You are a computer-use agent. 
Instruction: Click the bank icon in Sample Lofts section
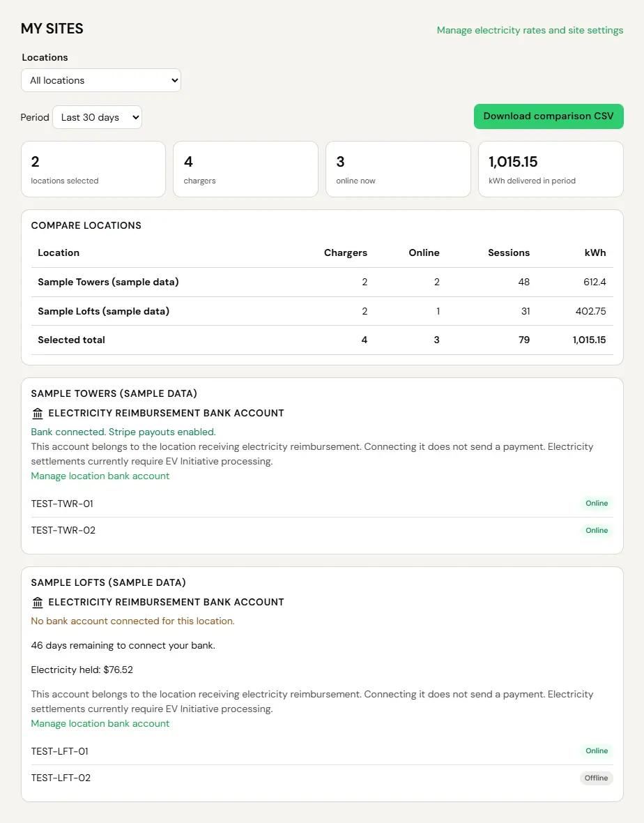pyautogui.click(x=37, y=603)
